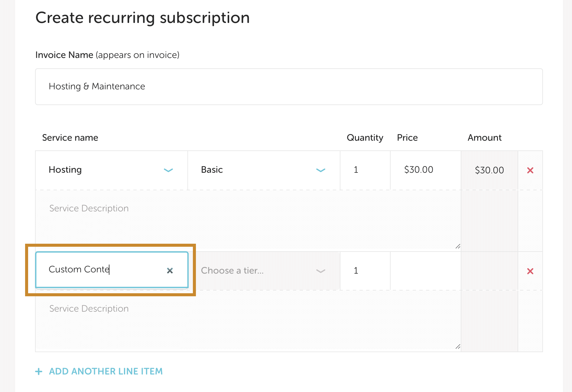Click the first Service Description resize handle

tap(458, 246)
